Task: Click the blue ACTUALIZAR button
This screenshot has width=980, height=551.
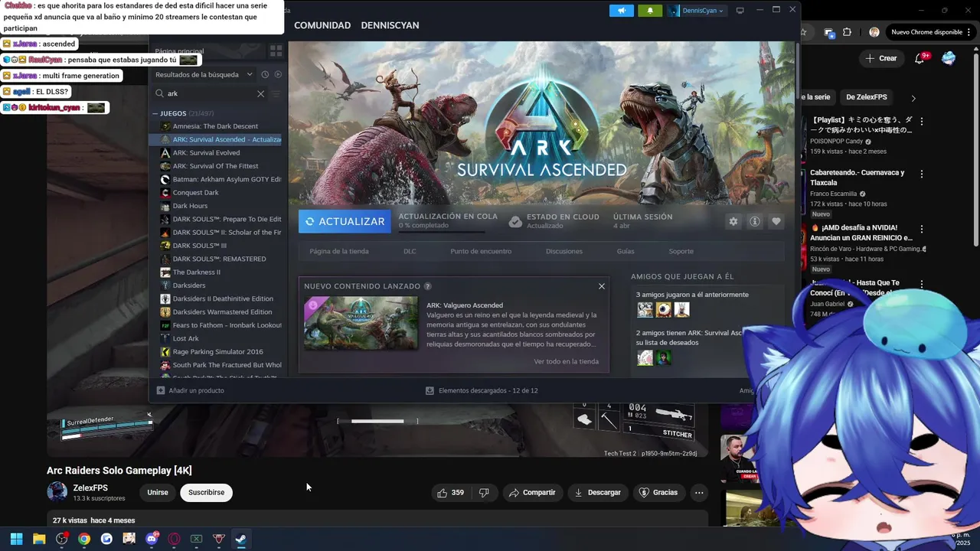Action: [x=345, y=221]
